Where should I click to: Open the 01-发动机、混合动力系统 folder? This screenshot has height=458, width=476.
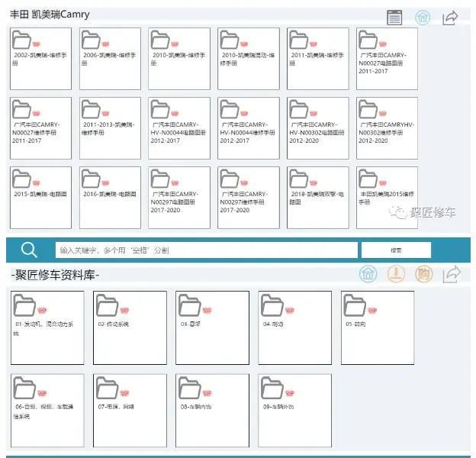coord(47,327)
